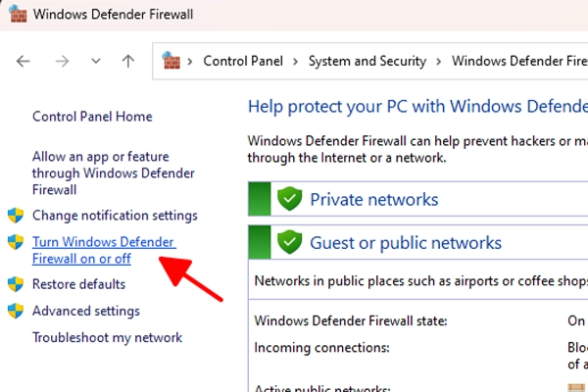Click the Windows Defender Firewall state label
The height and width of the screenshot is (392, 588).
point(351,321)
